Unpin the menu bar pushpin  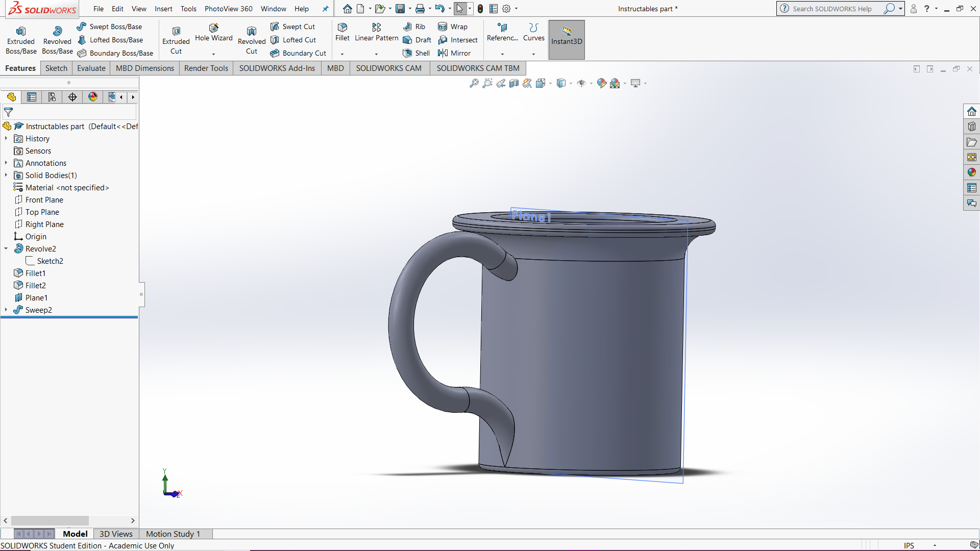tap(325, 9)
